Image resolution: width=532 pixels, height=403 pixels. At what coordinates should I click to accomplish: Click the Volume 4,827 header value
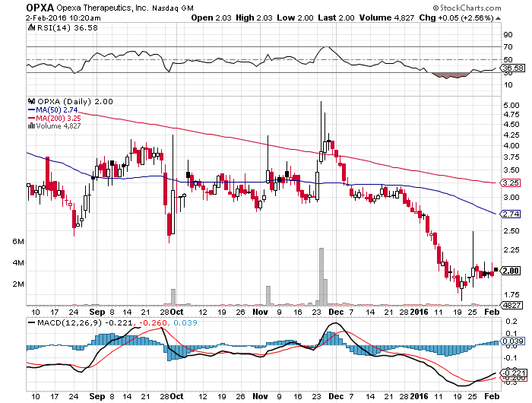(x=387, y=17)
